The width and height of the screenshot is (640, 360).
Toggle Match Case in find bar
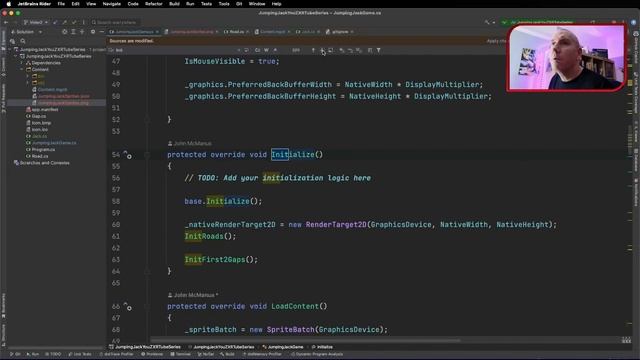[x=258, y=50]
